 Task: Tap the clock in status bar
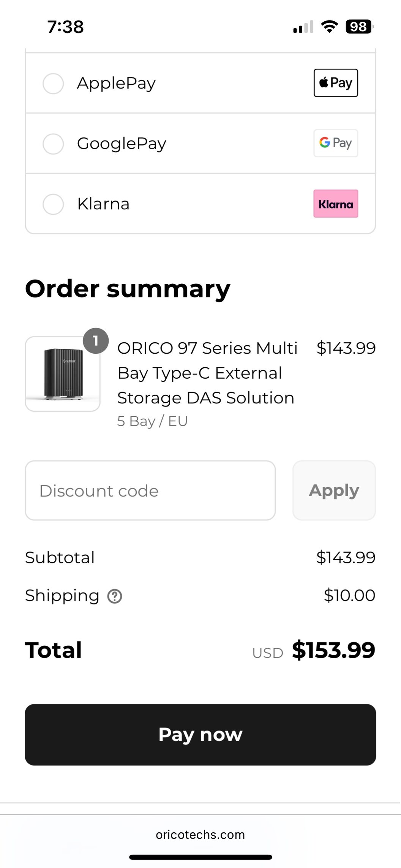(65, 27)
